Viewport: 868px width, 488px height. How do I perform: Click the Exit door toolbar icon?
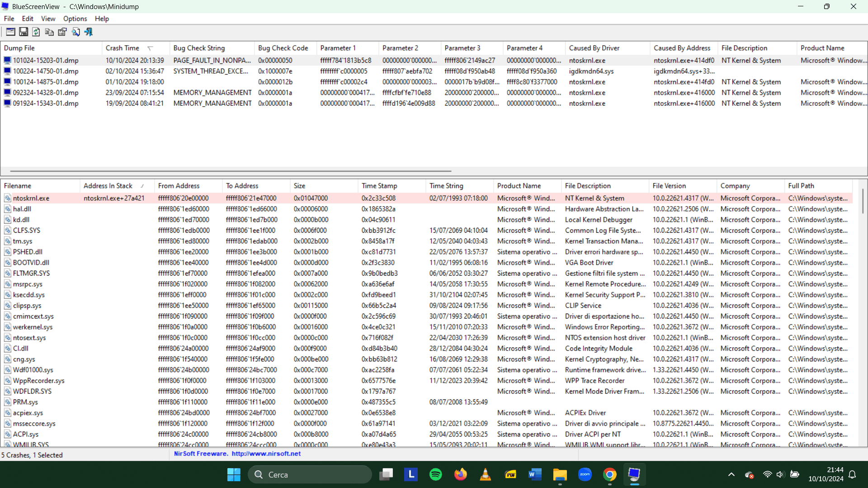pyautogui.click(x=89, y=32)
